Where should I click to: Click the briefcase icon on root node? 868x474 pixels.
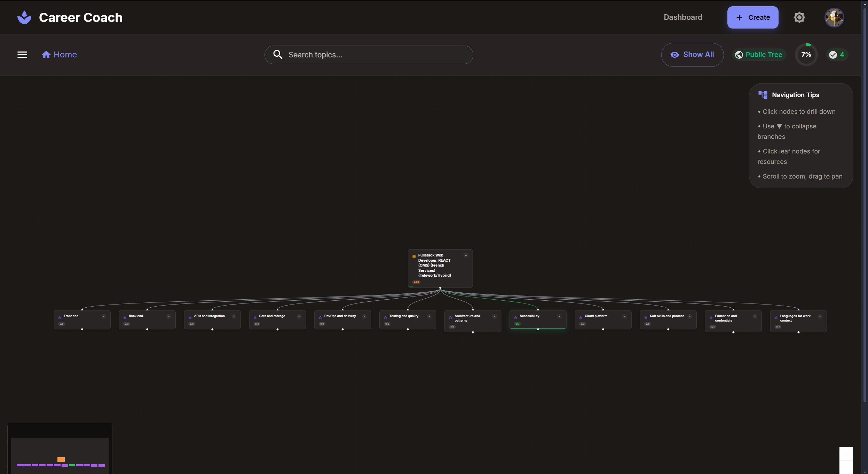coord(414,256)
